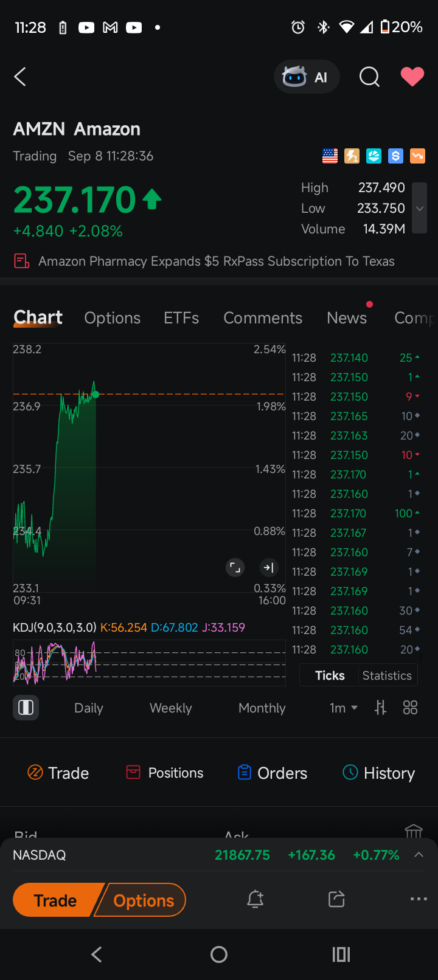The height and width of the screenshot is (980, 438).
Task: Remove AMZN from favorites via heart icon
Action: pyautogui.click(x=412, y=77)
